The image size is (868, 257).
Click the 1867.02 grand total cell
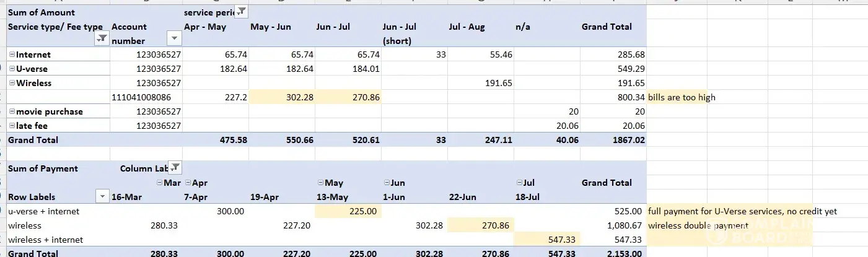[x=613, y=140]
